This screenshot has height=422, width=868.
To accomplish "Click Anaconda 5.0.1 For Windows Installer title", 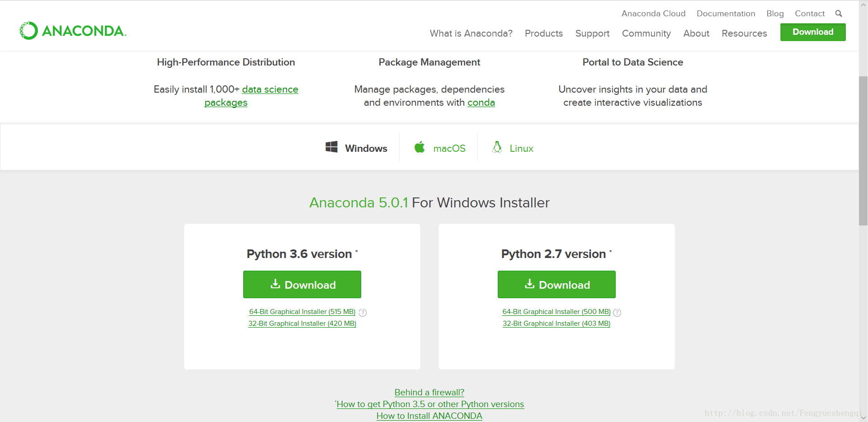I will pyautogui.click(x=429, y=202).
